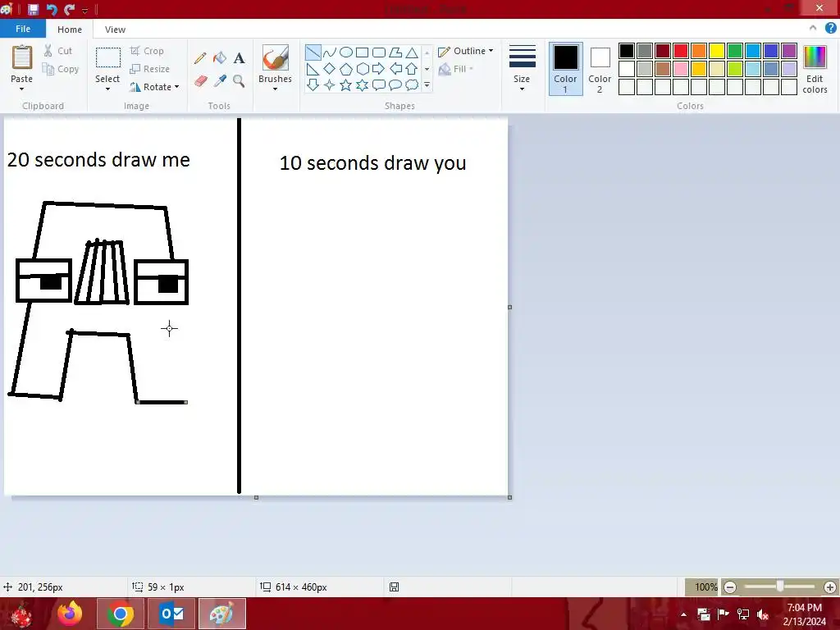Screen dimensions: 840x630
Task: Choose the Six-point star shape
Action: pos(362,84)
